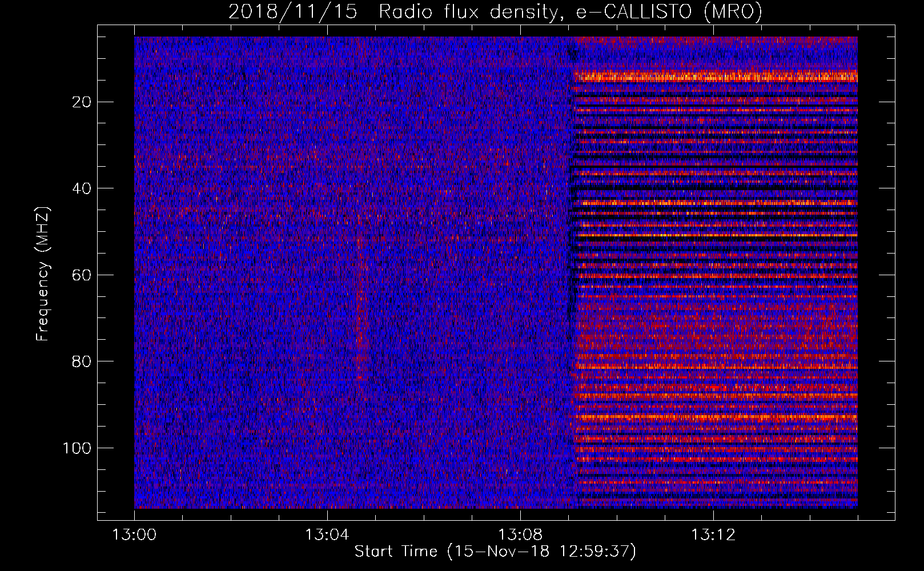Viewport: 924px width, 571px height.
Task: Select the 13:08 time tick label
Action: coord(520,535)
